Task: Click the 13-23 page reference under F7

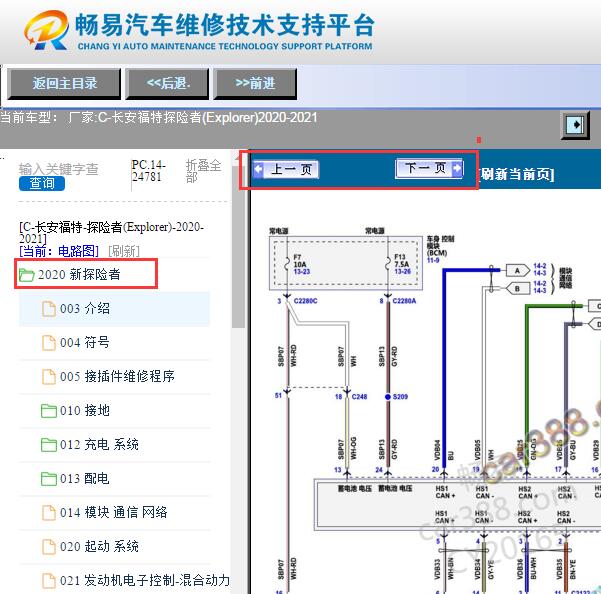Action: (302, 272)
